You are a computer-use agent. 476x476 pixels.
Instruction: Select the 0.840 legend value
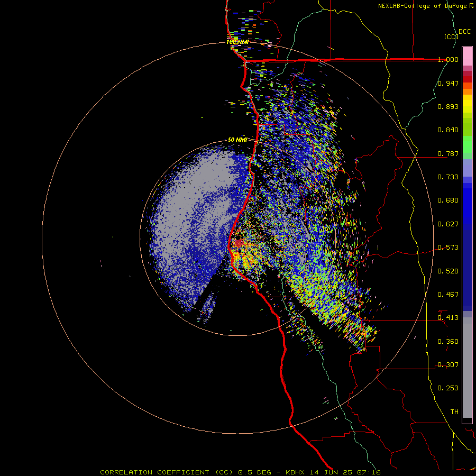[x=448, y=130]
